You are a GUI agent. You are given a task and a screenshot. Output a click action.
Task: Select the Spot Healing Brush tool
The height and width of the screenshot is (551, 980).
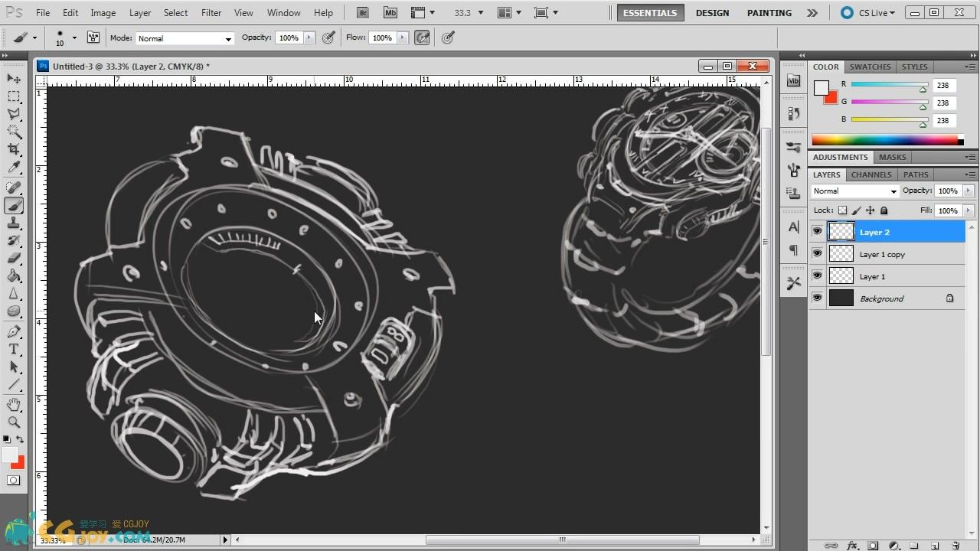pyautogui.click(x=14, y=187)
